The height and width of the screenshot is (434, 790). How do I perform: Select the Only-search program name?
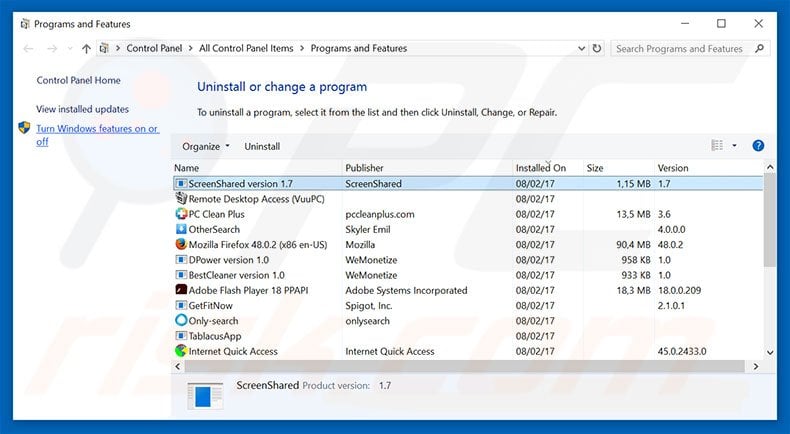[x=214, y=321]
